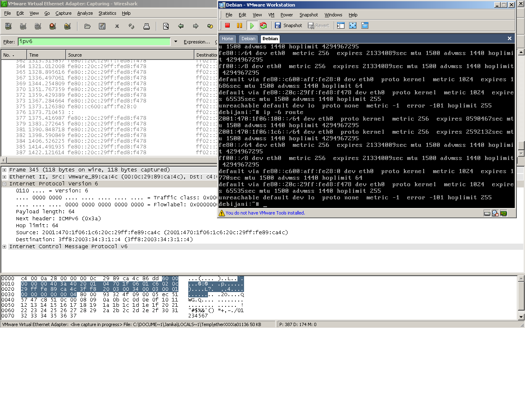Image resolution: width=525 pixels, height=420 pixels.
Task: Expand the Ethernet II packet section
Action: pos(4,176)
